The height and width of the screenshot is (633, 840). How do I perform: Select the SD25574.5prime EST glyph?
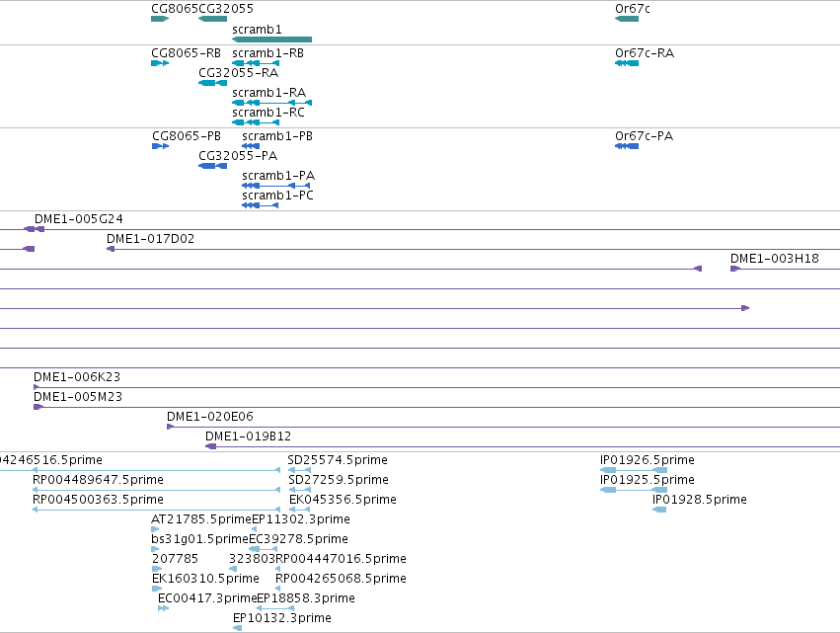[299, 471]
